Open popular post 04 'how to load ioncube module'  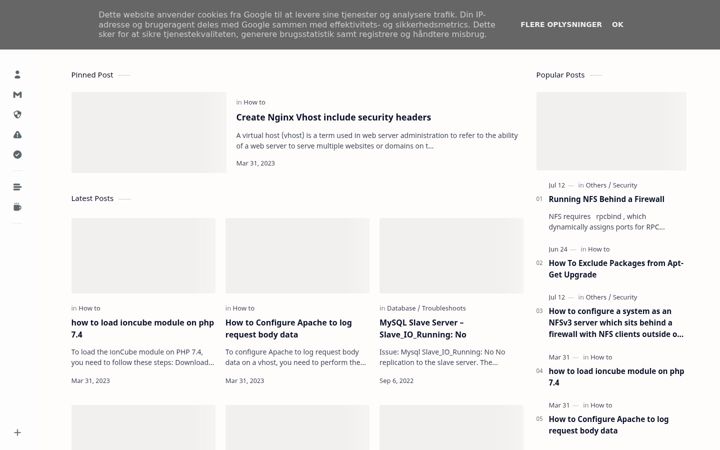click(x=616, y=377)
